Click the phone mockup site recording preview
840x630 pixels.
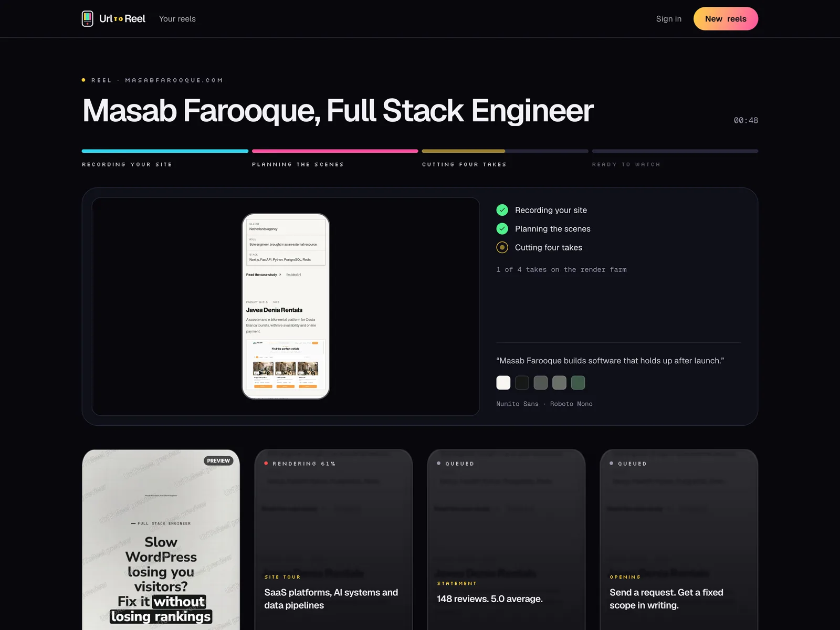tap(286, 306)
